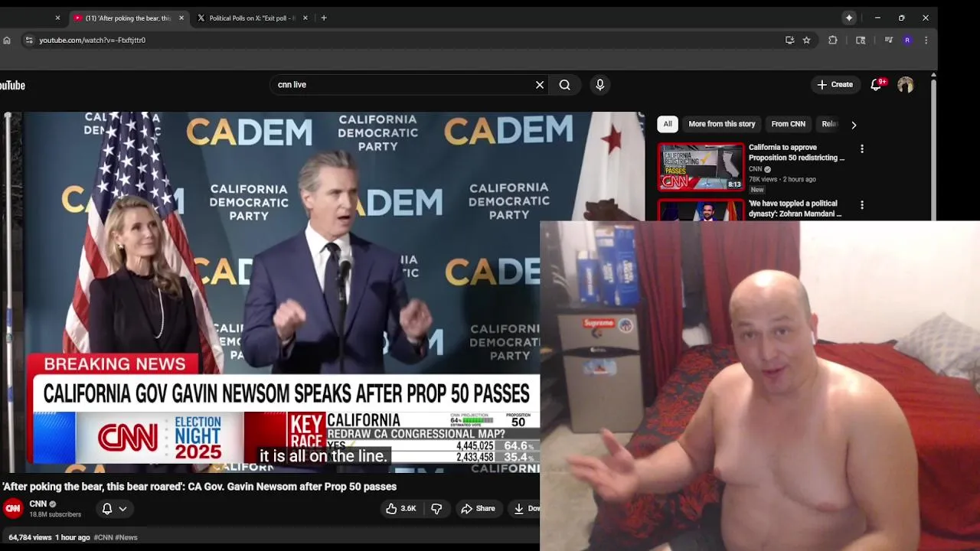The image size is (980, 551).
Task: Dislike the video with thumbs down
Action: [436, 508]
